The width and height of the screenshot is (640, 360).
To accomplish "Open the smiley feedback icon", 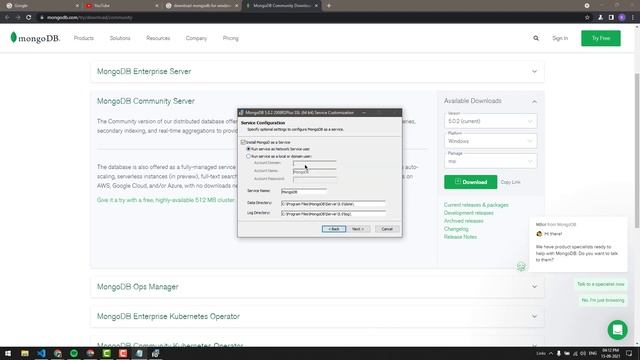I will click(521, 267).
